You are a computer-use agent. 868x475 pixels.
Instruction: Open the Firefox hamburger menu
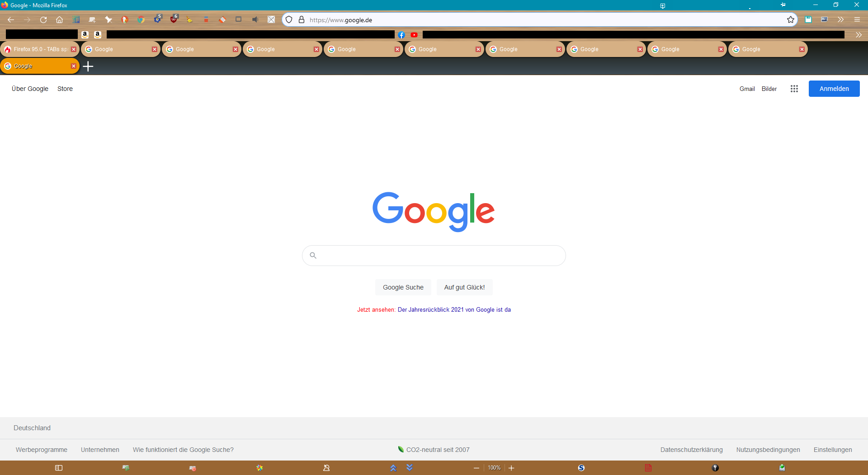(857, 20)
